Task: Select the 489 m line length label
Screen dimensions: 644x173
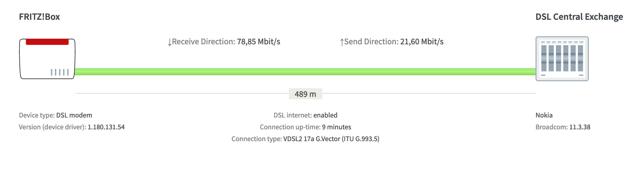Action: tap(305, 94)
